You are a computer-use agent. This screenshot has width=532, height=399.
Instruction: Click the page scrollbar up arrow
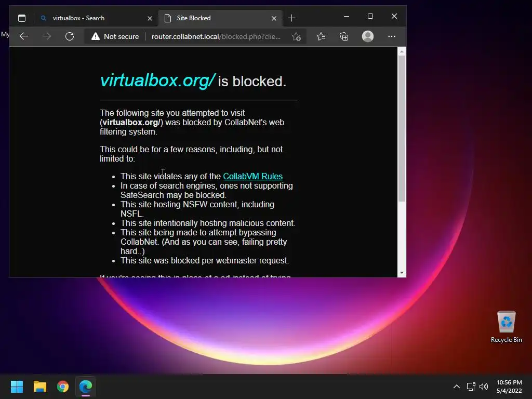point(402,51)
